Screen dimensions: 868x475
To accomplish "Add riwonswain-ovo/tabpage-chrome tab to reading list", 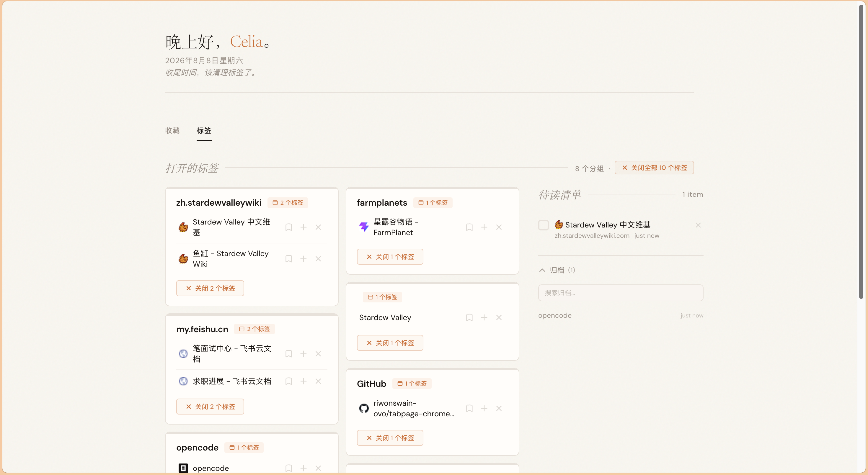I will pyautogui.click(x=484, y=408).
